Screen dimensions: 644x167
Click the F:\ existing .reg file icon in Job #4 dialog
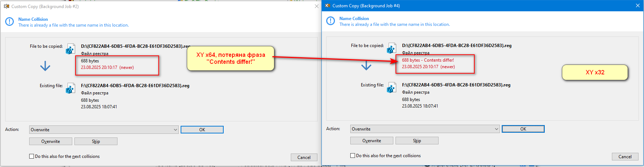click(391, 88)
